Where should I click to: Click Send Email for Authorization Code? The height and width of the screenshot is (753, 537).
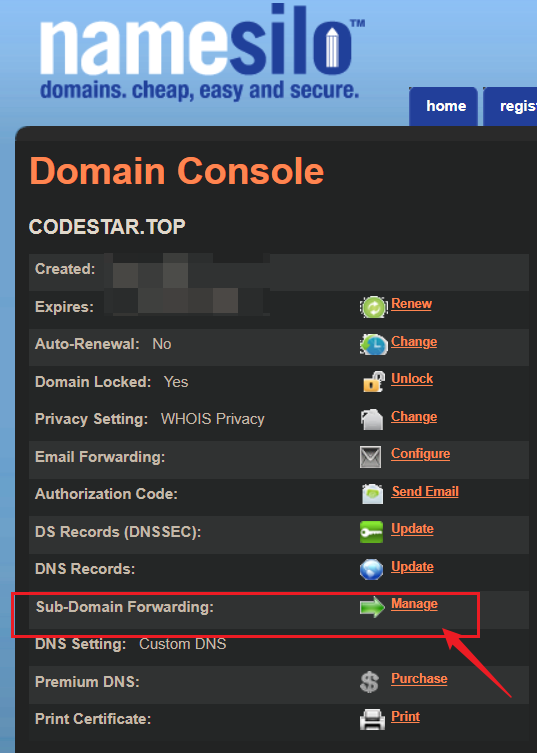(x=425, y=491)
